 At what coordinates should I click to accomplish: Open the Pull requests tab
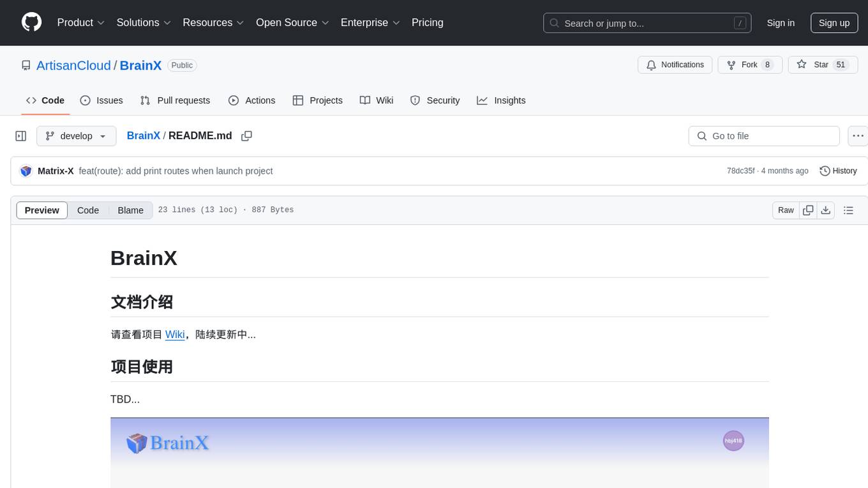click(x=175, y=100)
